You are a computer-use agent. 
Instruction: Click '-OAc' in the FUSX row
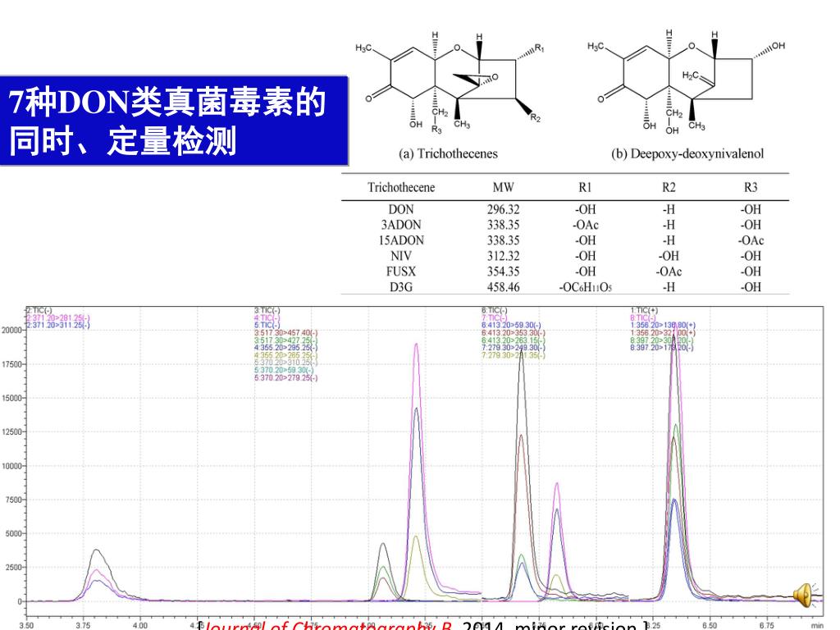[669, 272]
